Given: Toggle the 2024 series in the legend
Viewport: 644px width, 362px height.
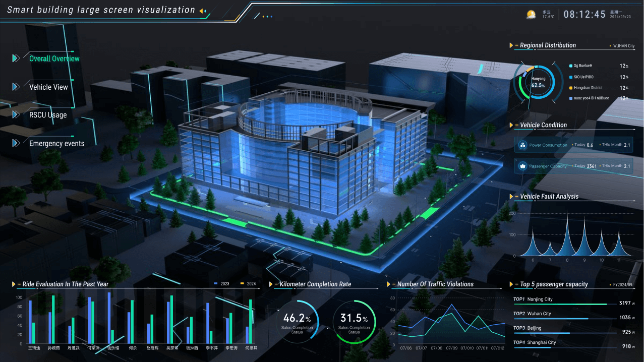Looking at the screenshot, I should click(248, 284).
